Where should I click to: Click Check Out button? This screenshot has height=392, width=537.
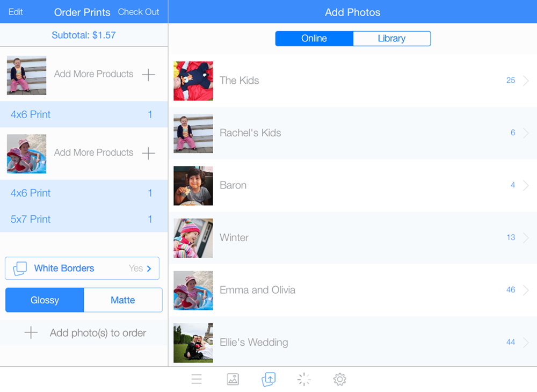tap(139, 12)
